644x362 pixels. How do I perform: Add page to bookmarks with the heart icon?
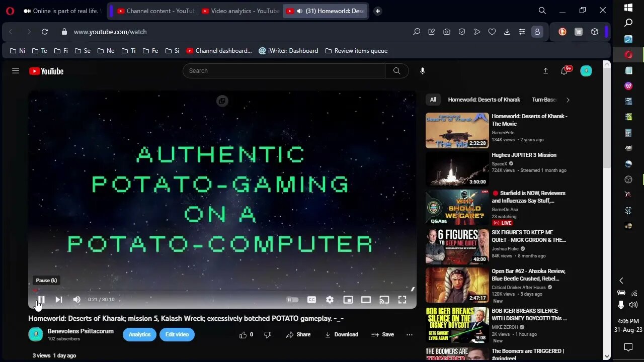pos(492,32)
